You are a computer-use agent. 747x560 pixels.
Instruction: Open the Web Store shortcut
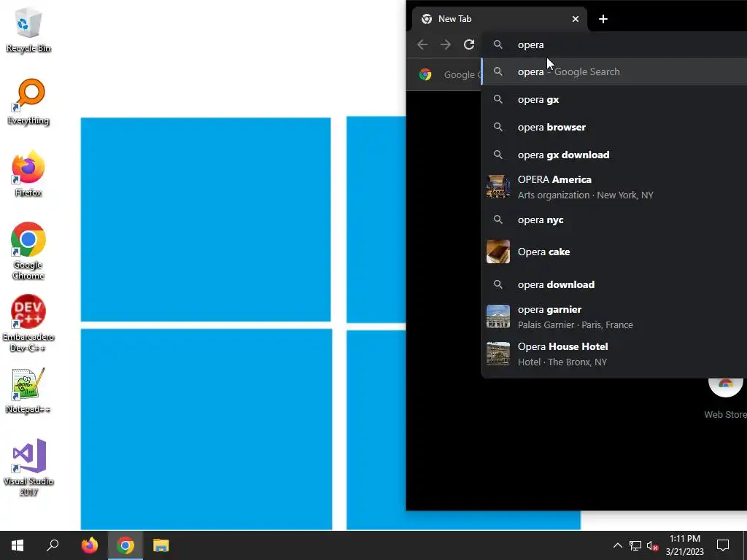tap(726, 397)
